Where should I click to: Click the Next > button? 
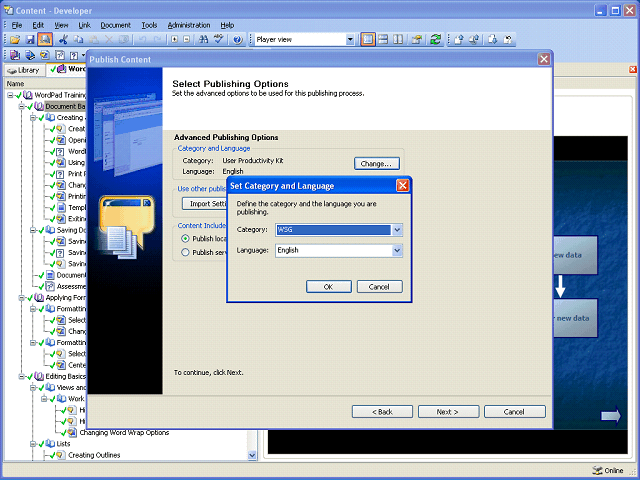click(x=448, y=411)
